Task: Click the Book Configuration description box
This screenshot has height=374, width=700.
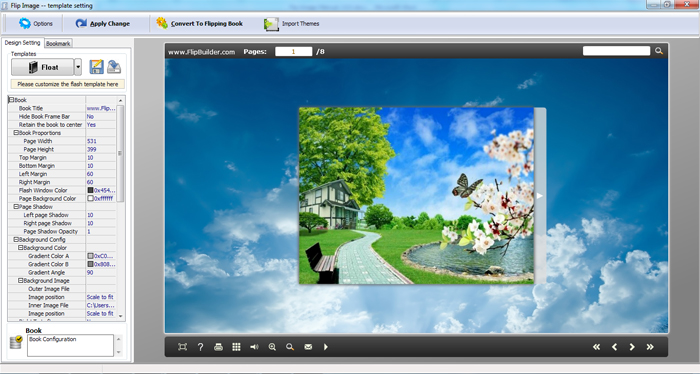Action: [70, 345]
